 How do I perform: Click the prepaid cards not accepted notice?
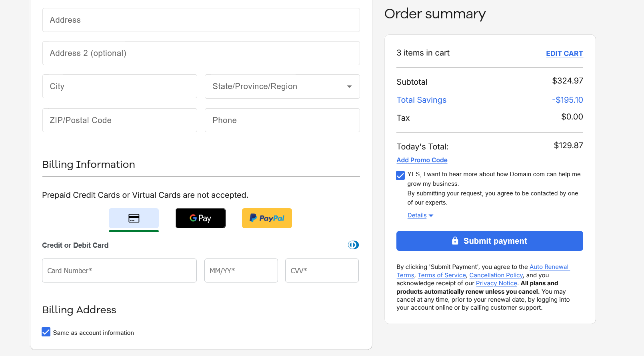(145, 195)
